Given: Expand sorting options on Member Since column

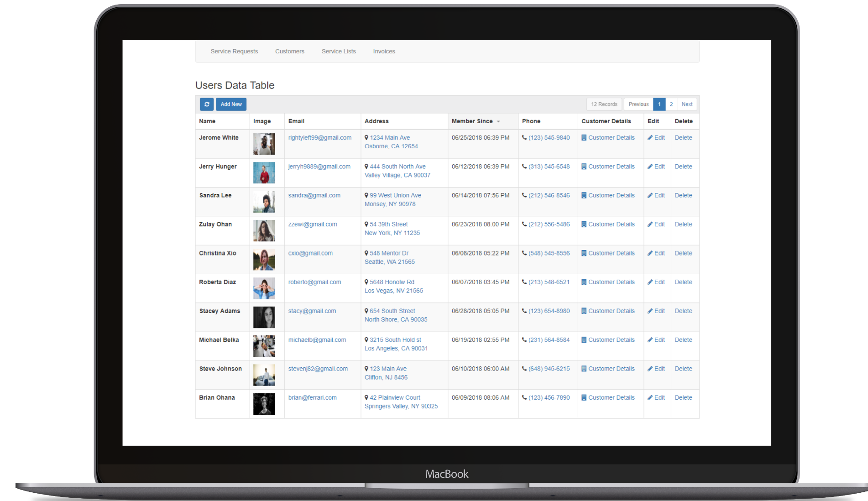Looking at the screenshot, I should pyautogui.click(x=497, y=121).
